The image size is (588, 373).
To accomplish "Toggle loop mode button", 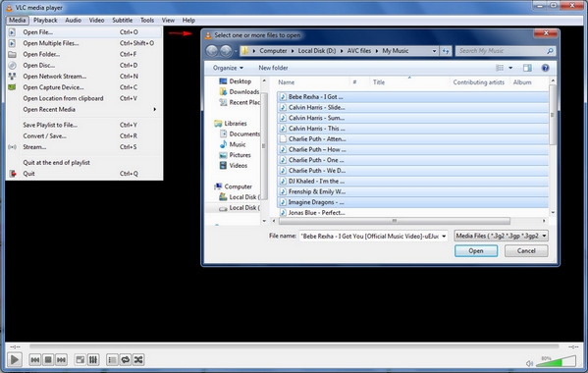I will click(126, 360).
